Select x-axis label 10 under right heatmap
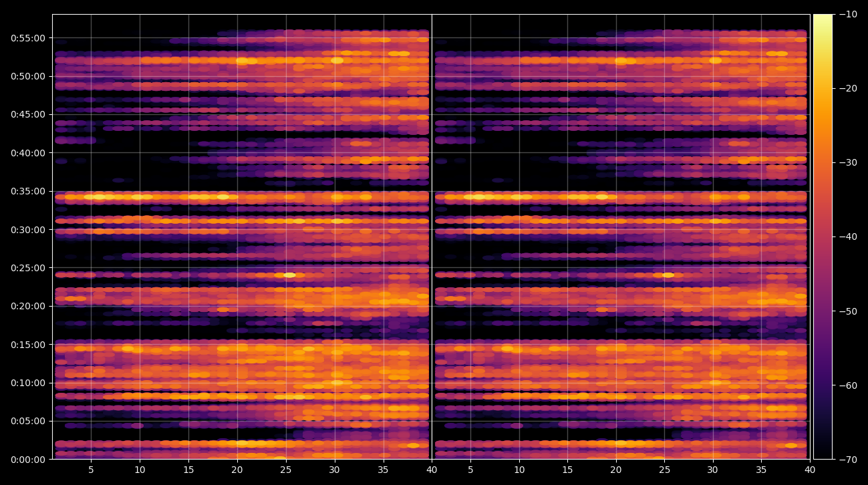This screenshot has height=485, width=868. [x=519, y=470]
